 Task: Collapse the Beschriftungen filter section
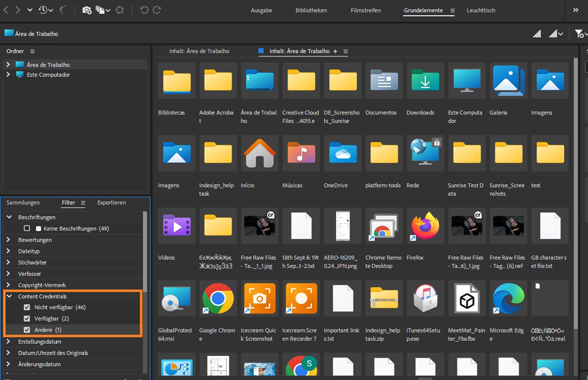[x=9, y=217]
